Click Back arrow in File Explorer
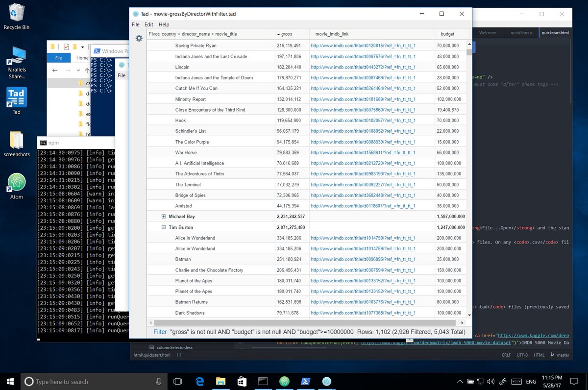 [55, 70]
